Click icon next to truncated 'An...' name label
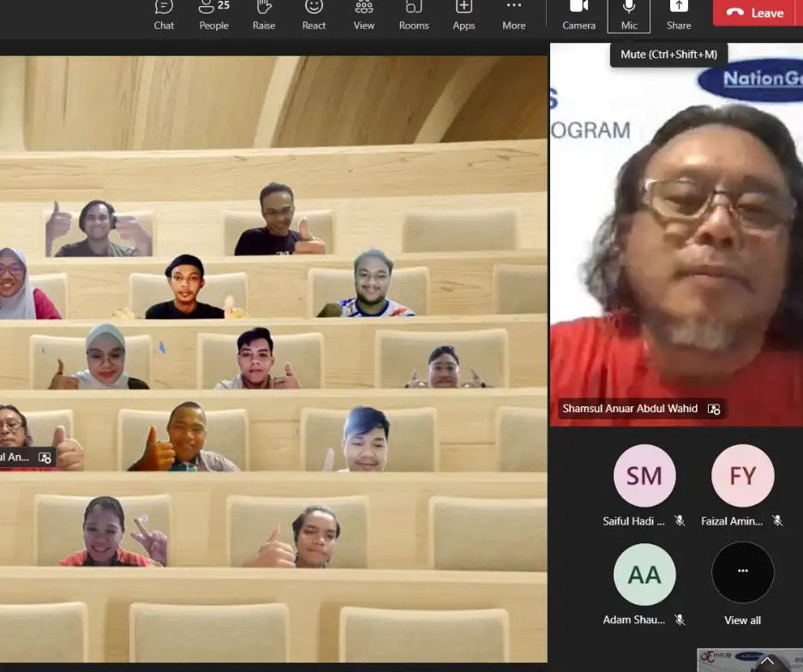The width and height of the screenshot is (803, 672). click(x=45, y=458)
